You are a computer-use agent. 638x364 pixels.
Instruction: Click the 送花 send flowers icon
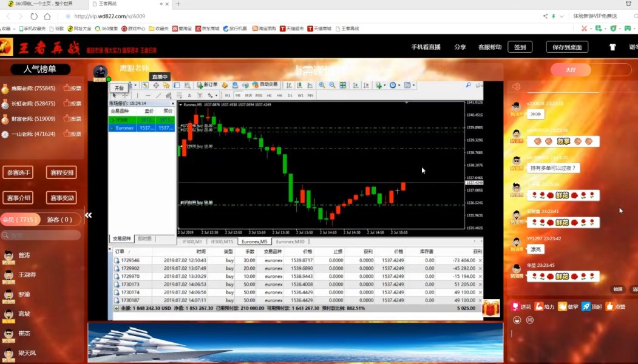coord(515,307)
